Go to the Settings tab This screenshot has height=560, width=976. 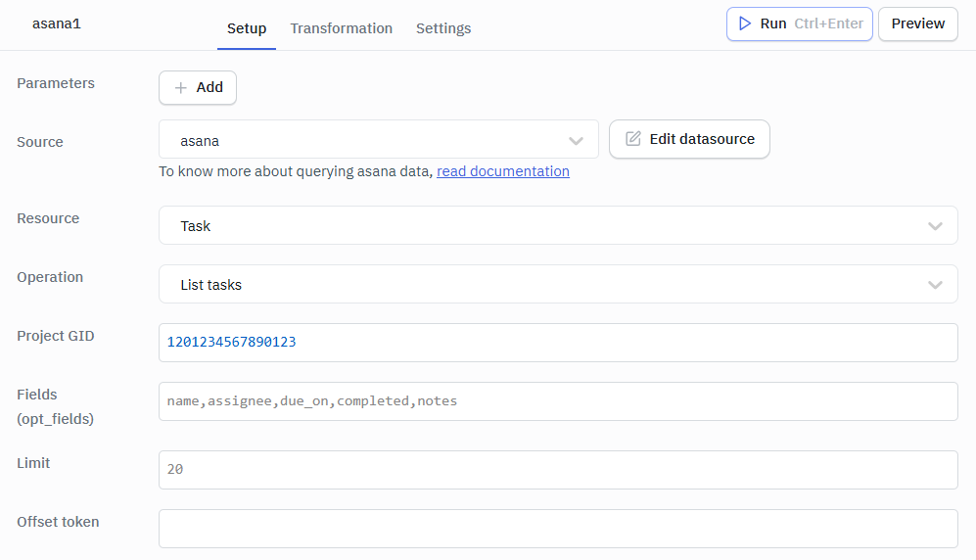point(443,28)
